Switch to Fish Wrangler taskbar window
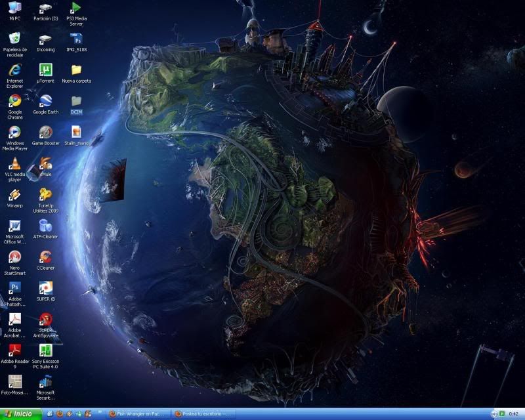 [x=138, y=414]
